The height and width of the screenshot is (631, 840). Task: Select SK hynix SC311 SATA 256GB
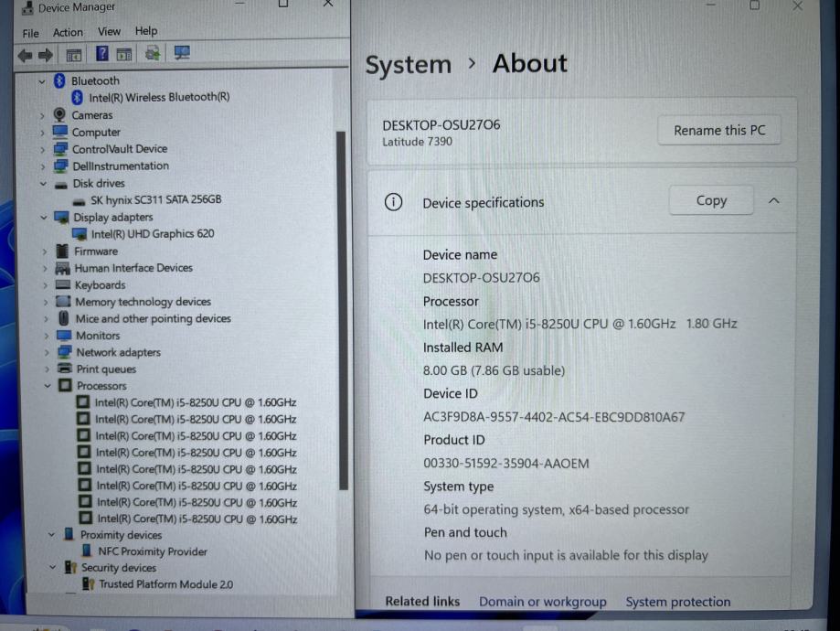pos(156,199)
